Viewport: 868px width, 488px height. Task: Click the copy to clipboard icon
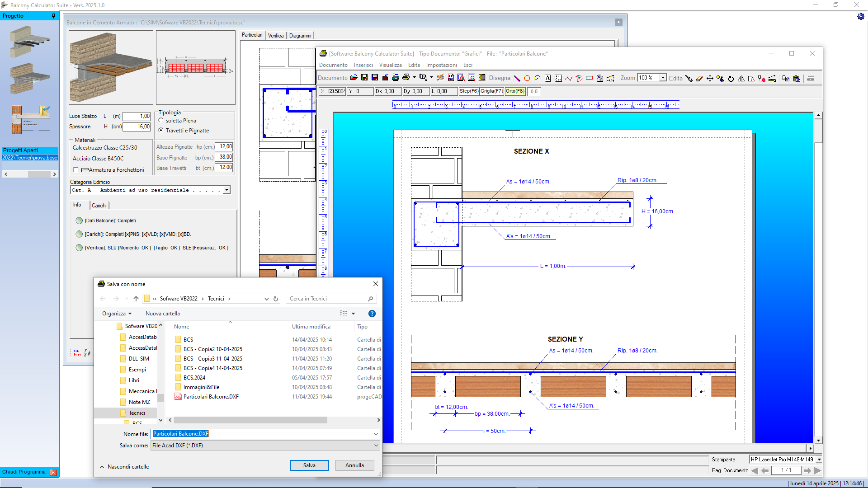point(786,78)
